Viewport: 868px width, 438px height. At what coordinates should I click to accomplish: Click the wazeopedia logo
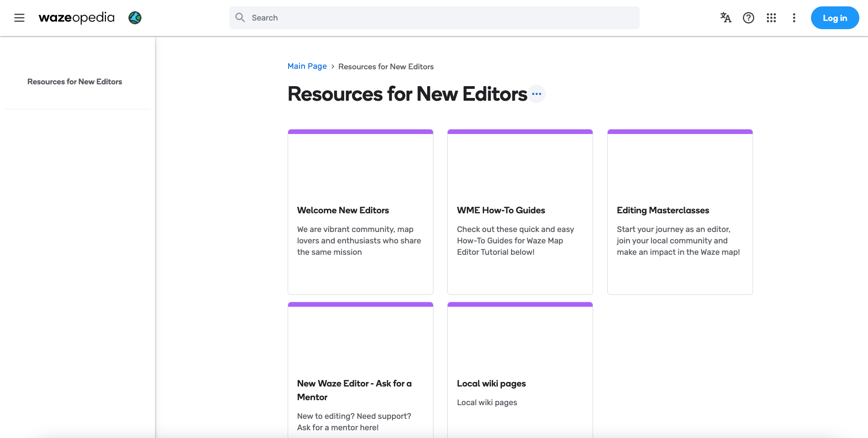(76, 18)
